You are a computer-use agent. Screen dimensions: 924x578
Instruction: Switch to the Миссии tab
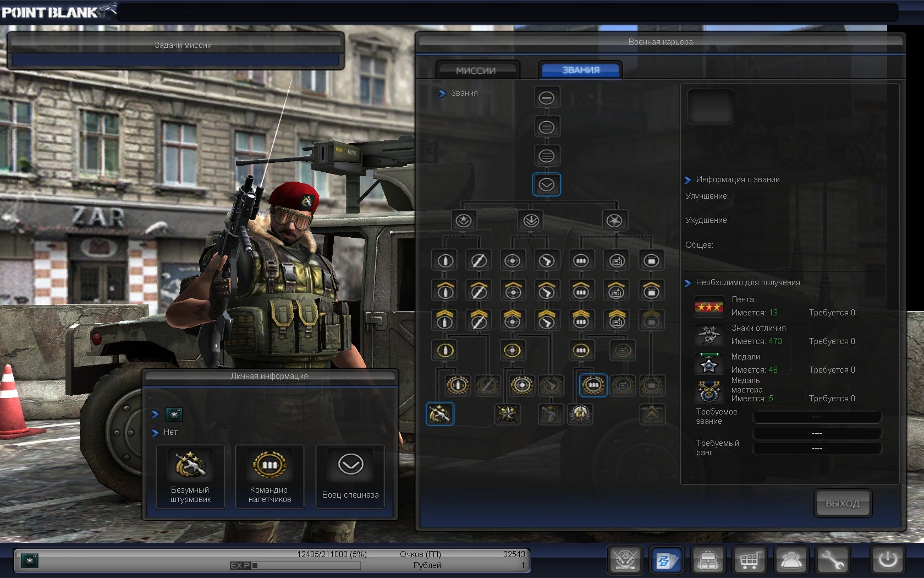tap(476, 70)
